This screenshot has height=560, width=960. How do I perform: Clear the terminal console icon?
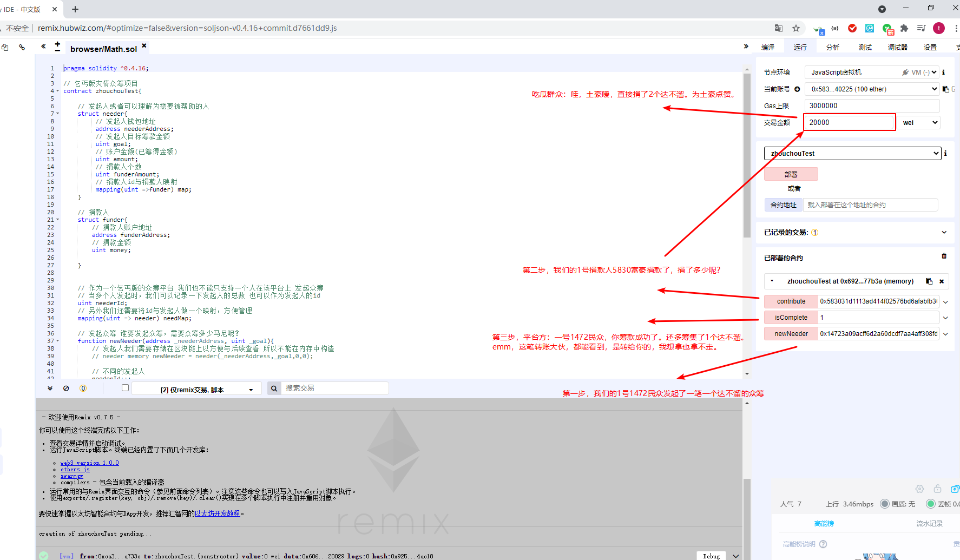[x=66, y=388]
